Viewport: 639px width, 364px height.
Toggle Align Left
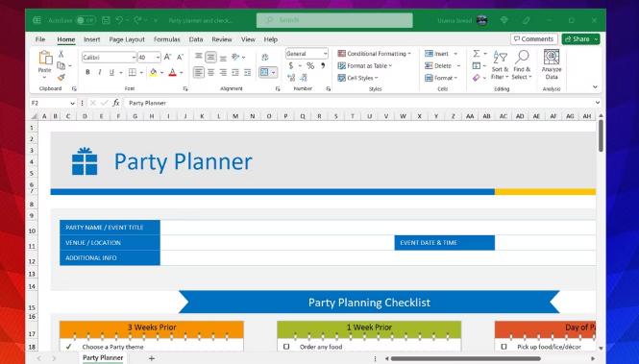click(199, 72)
